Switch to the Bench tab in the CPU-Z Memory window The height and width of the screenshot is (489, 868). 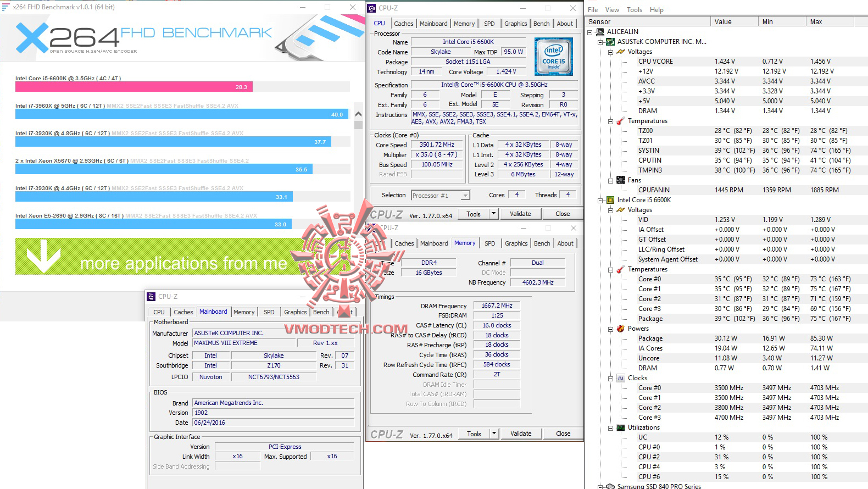coord(542,243)
